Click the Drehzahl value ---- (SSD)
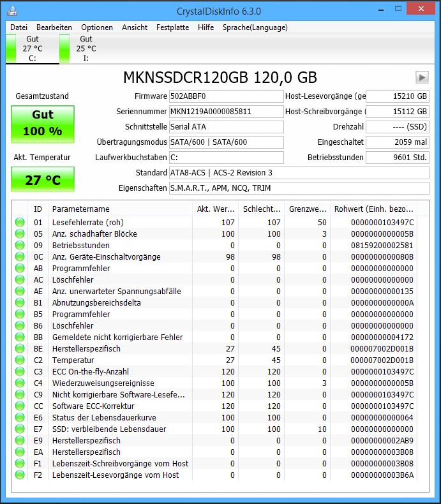This screenshot has height=504, width=441. tap(398, 127)
